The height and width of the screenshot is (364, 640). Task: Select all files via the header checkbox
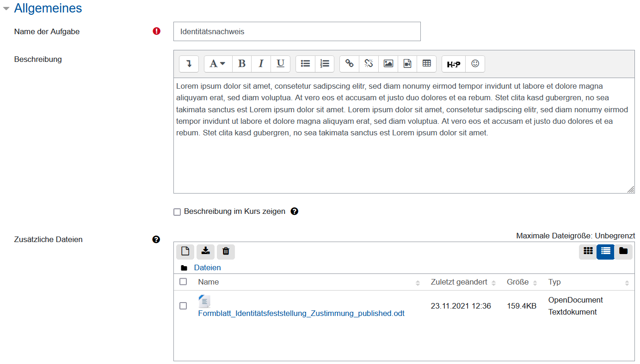point(182,281)
